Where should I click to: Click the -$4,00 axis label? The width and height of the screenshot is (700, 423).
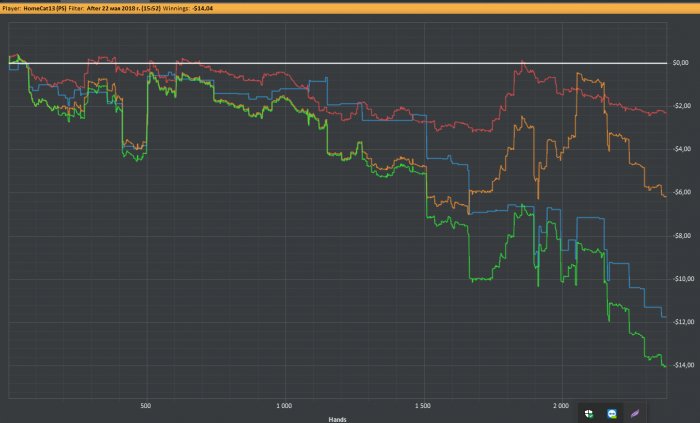tap(683, 149)
